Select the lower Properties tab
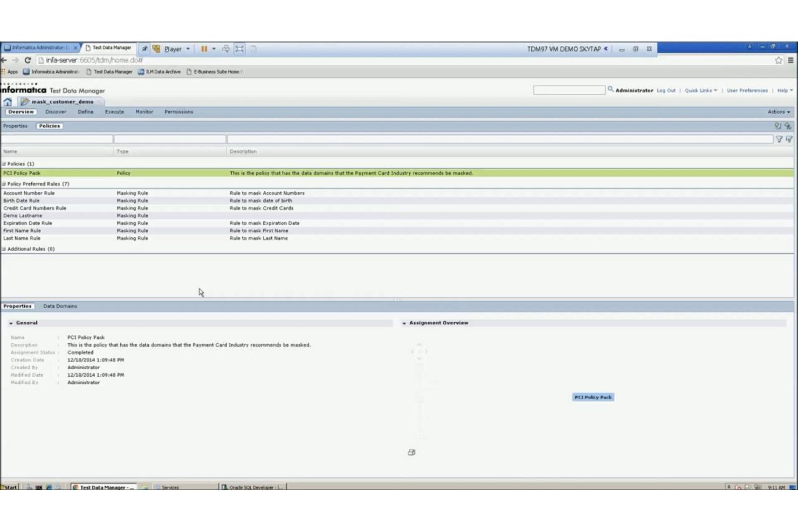The image size is (798, 532). coord(17,306)
